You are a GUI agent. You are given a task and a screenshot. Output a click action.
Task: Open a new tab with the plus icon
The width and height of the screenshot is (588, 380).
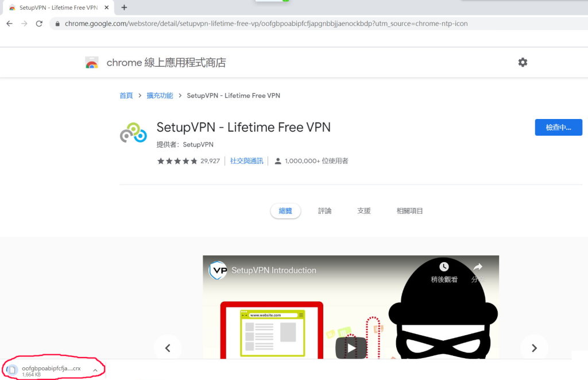click(124, 7)
